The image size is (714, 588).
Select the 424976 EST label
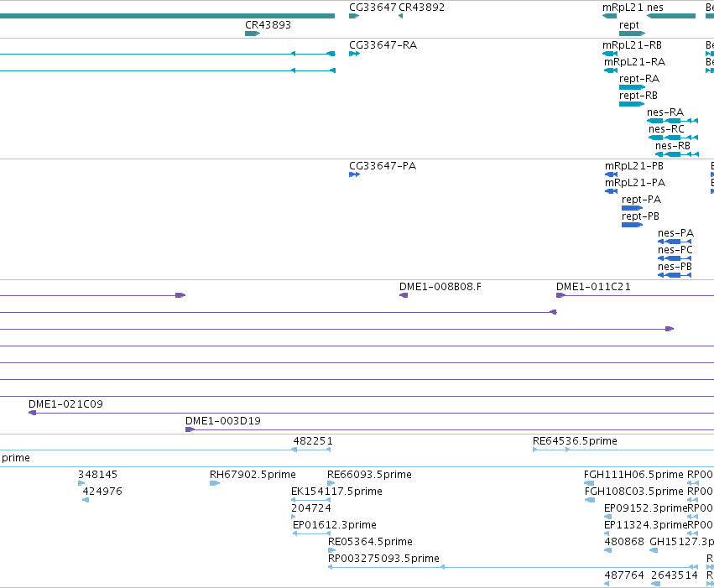coord(102,492)
